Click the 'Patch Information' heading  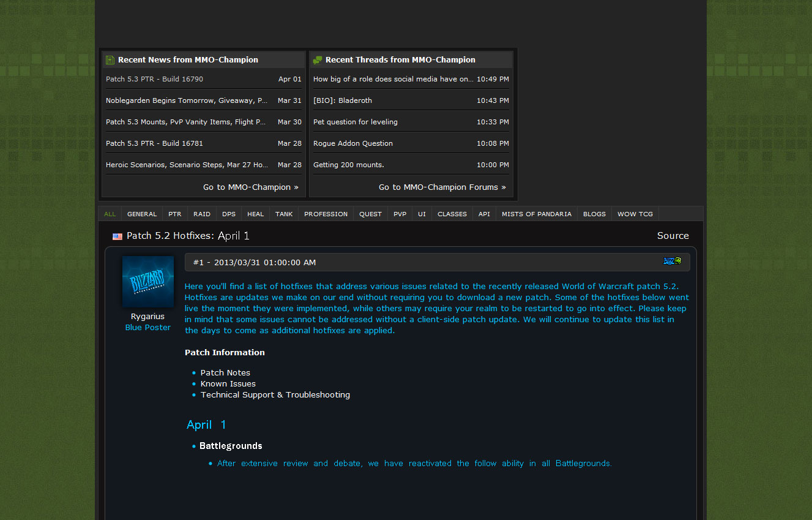click(225, 352)
